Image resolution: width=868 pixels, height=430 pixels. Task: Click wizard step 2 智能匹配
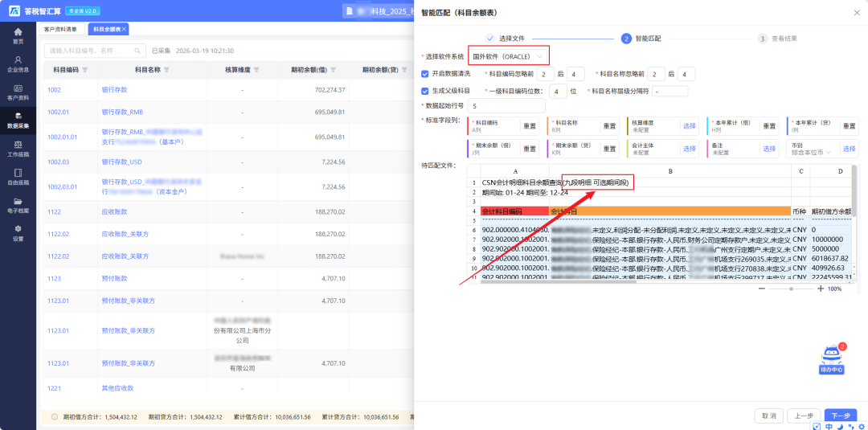pos(641,39)
